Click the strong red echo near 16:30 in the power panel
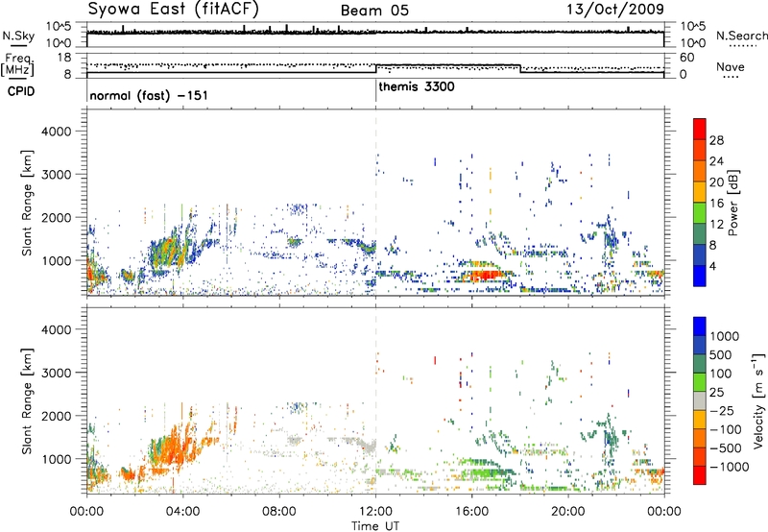The width and height of the screenshot is (768, 532). click(488, 276)
